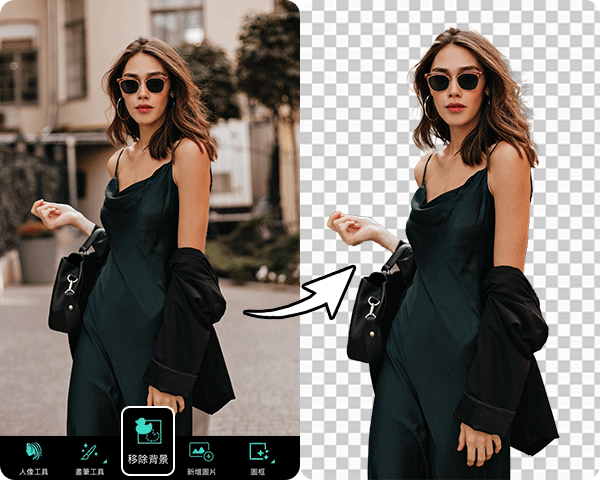Click the 新增圖片 picture-plus icon

(202, 451)
